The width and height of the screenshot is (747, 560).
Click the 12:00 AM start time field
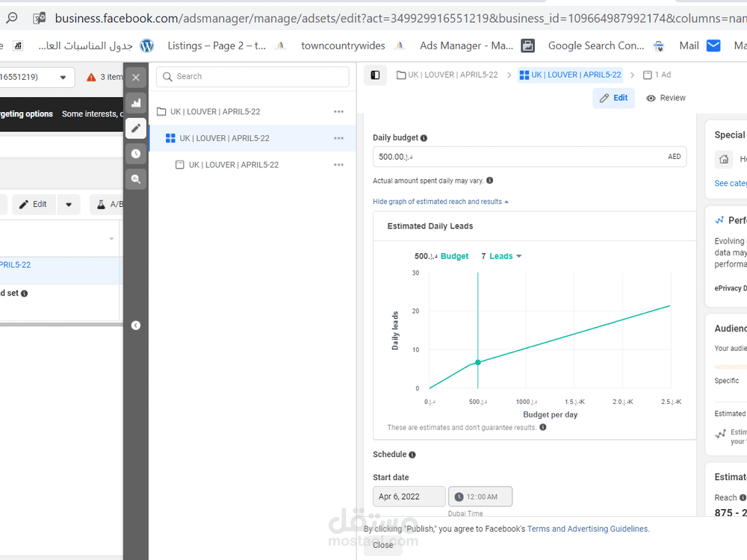coord(480,497)
